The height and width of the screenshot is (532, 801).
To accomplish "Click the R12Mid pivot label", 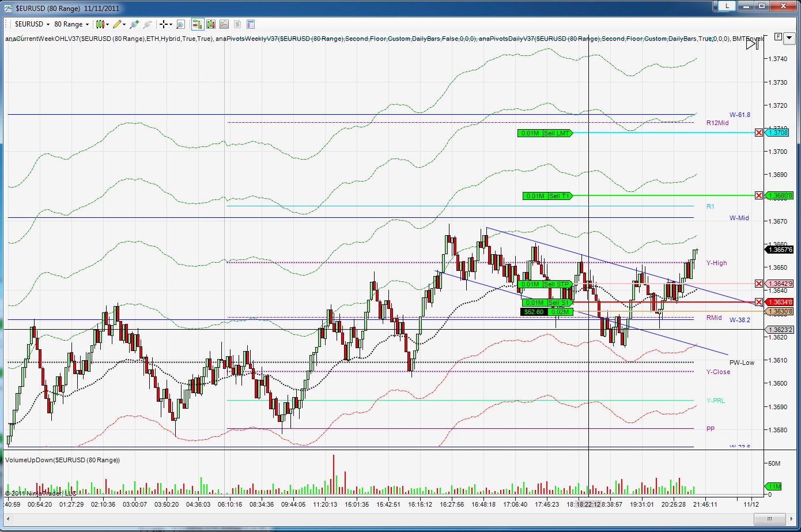I will tap(717, 123).
